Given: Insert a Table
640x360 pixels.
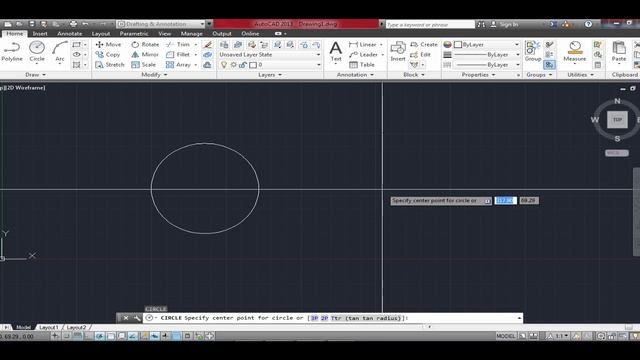Looking at the screenshot, I should (362, 64).
